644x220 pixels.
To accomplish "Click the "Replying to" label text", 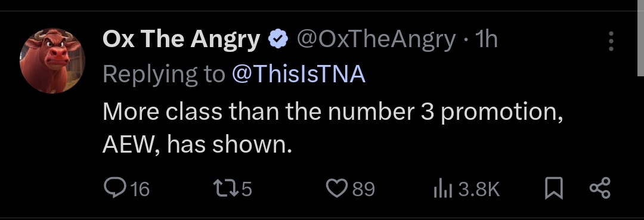I will click(164, 75).
